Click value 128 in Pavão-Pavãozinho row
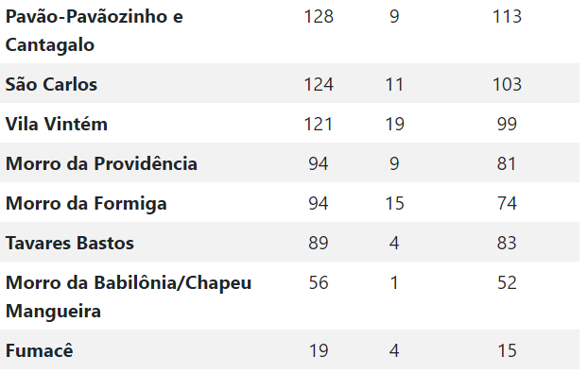 [x=319, y=17]
